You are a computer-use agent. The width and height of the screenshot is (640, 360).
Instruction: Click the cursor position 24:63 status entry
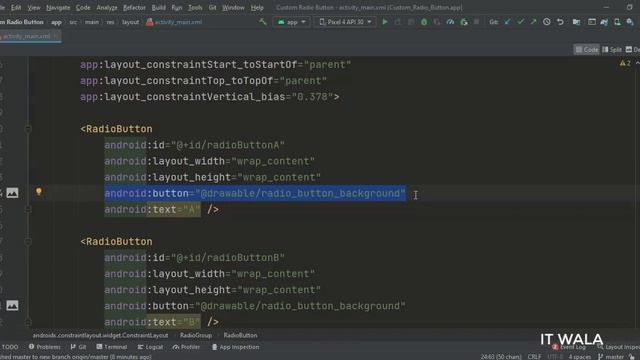(x=500, y=357)
